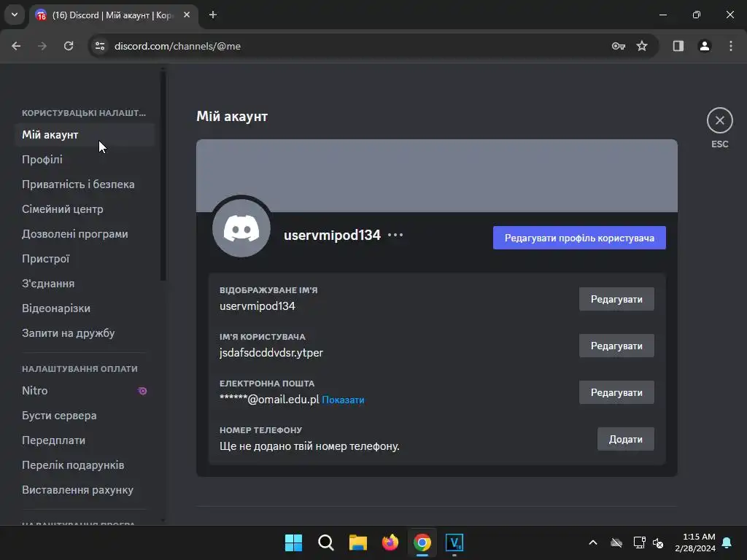Screen dimensions: 747x560
Task: Toggle the browser side panel icon
Action: (x=678, y=46)
